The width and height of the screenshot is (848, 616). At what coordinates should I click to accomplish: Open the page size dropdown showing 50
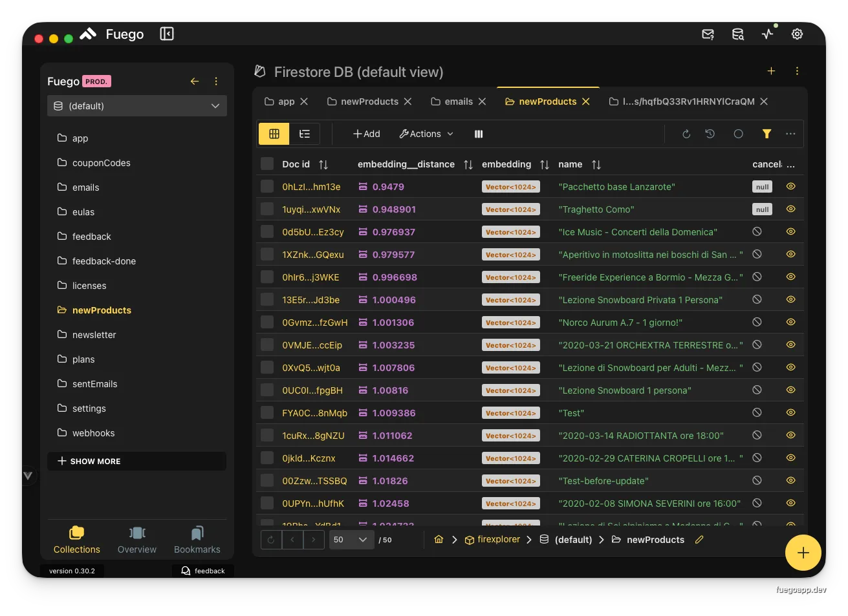coord(351,539)
